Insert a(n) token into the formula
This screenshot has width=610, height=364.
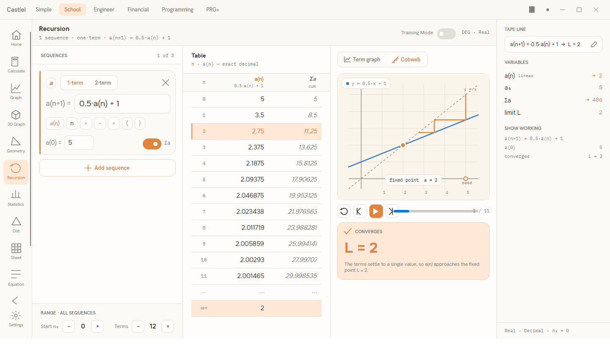tap(55, 123)
